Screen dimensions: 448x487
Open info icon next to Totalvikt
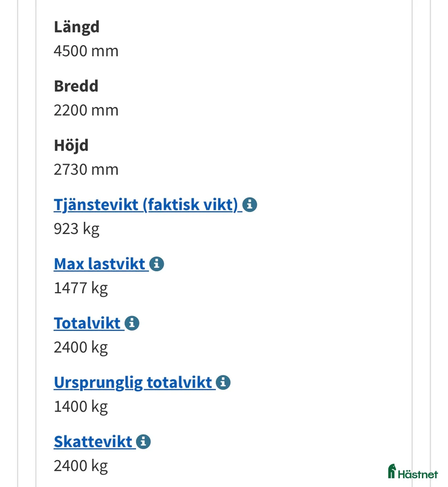click(132, 323)
